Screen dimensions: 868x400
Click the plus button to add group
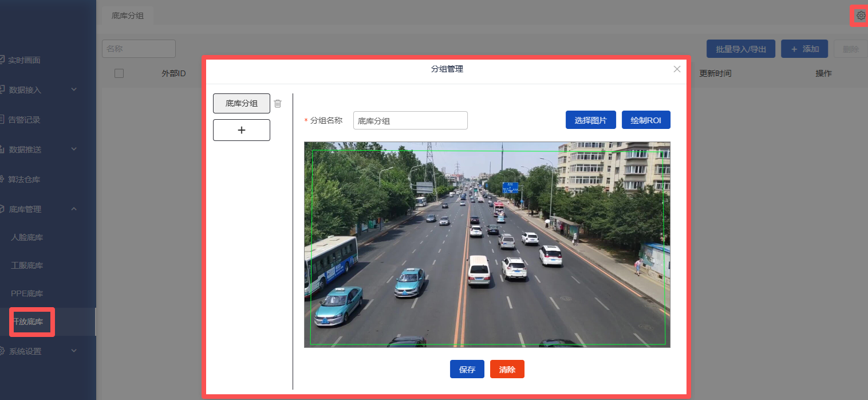241,130
